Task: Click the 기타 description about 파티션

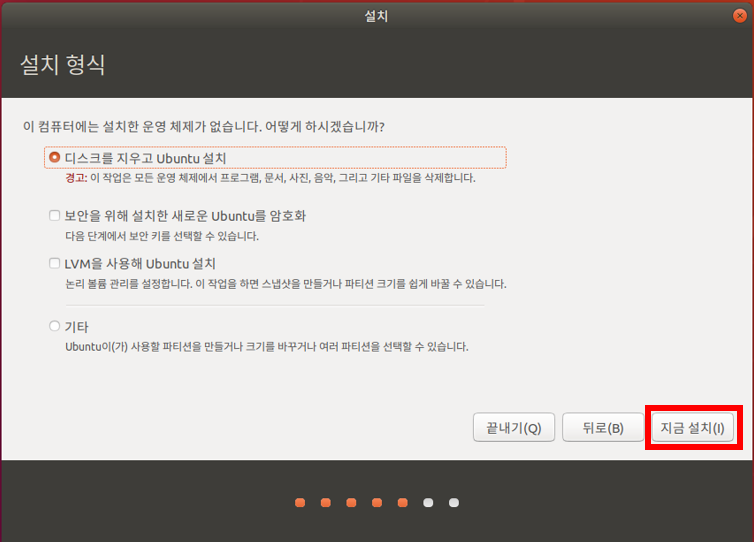Action: click(x=267, y=347)
